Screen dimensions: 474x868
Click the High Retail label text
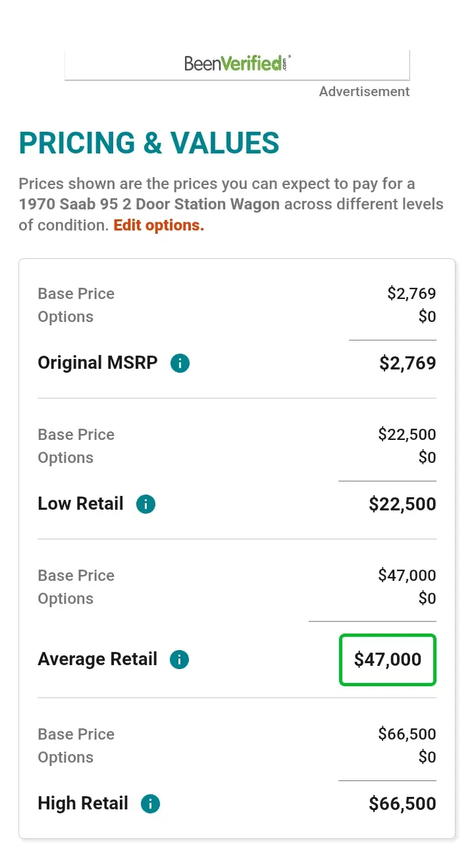click(x=83, y=803)
